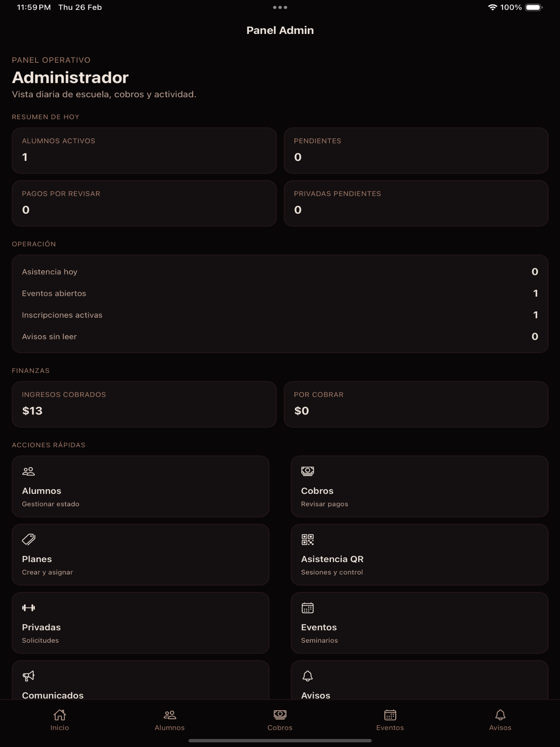The image size is (560, 747).
Task: Open Asistencia QR Sesiones y control card
Action: (419, 555)
